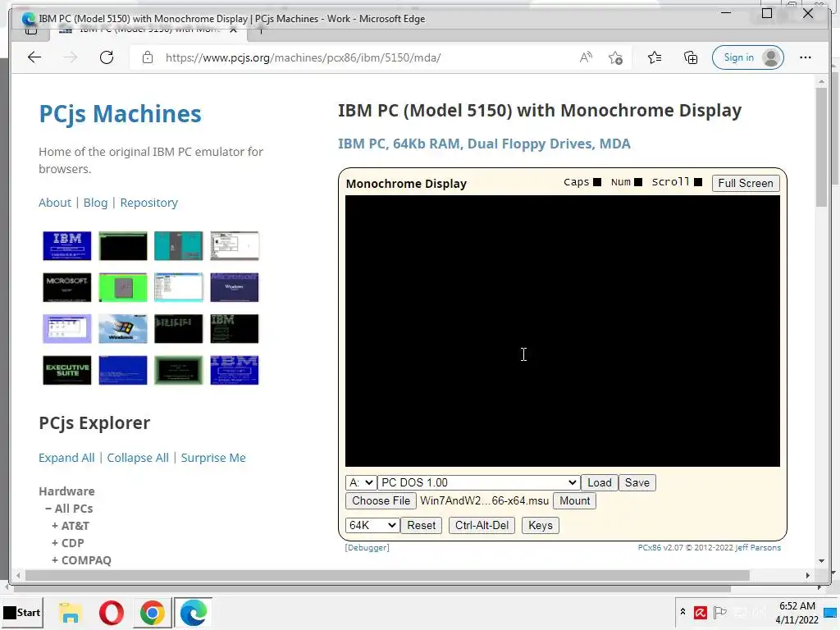Expand the AT&T tree node
This screenshot has height=630, width=840.
coord(71,526)
